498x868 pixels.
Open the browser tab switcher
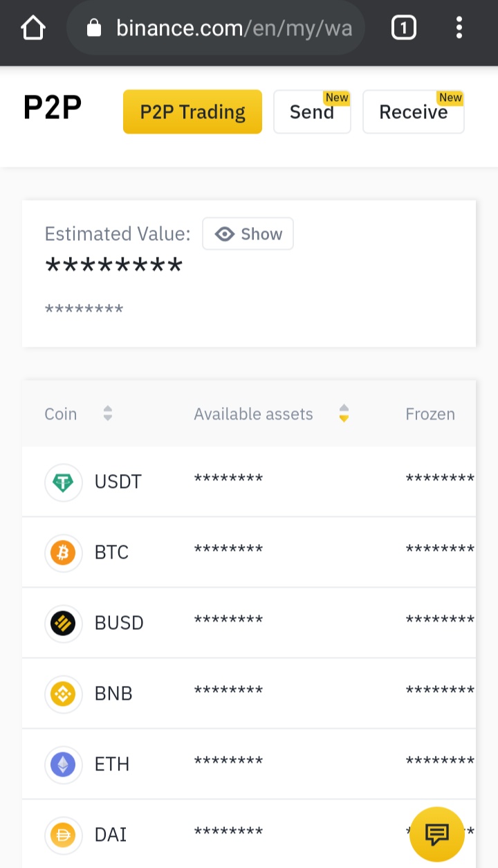(x=404, y=28)
